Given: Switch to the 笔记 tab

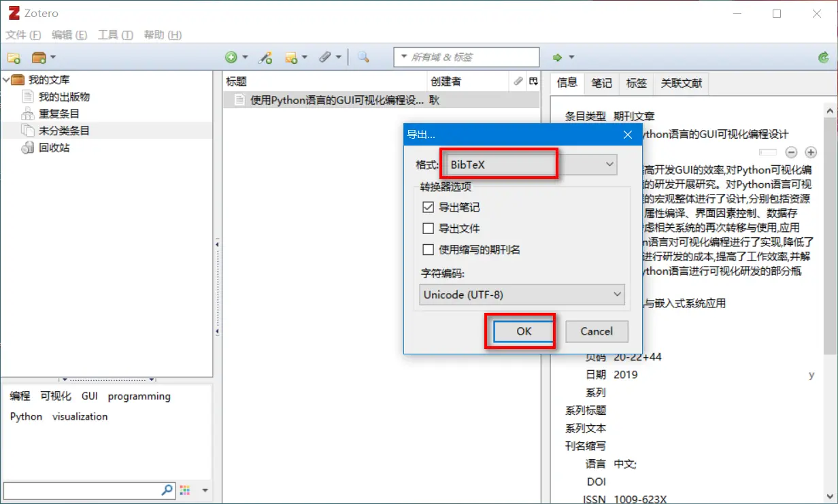Looking at the screenshot, I should (x=601, y=83).
